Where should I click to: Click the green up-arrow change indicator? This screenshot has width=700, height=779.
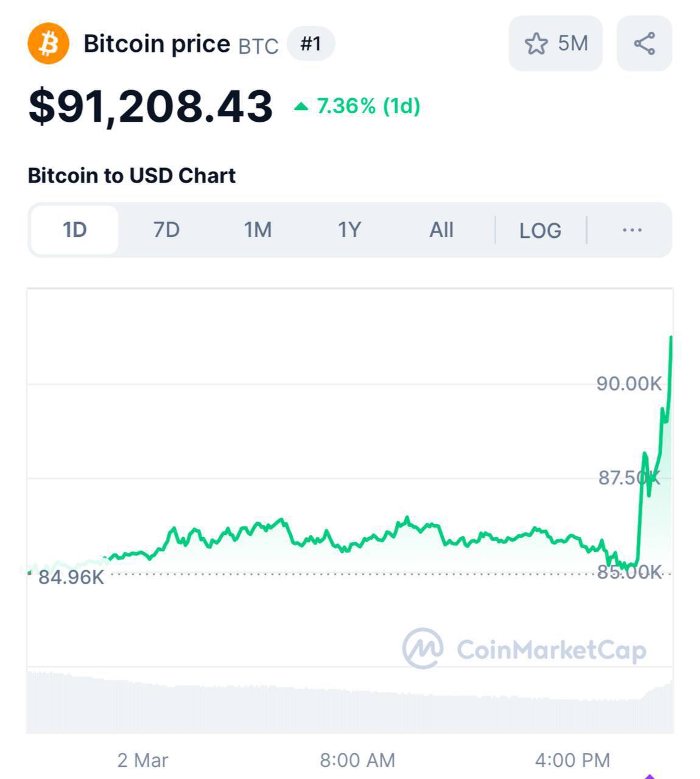tap(301, 107)
